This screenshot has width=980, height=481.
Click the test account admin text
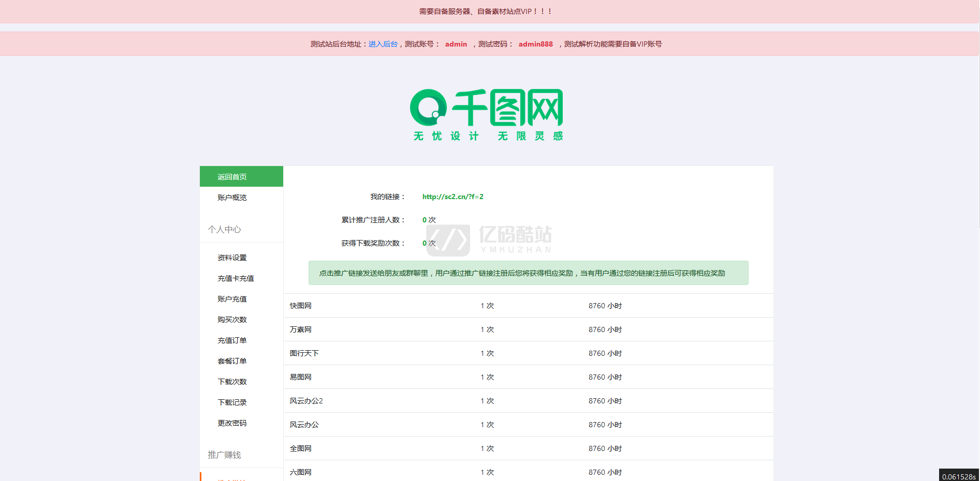(x=456, y=44)
